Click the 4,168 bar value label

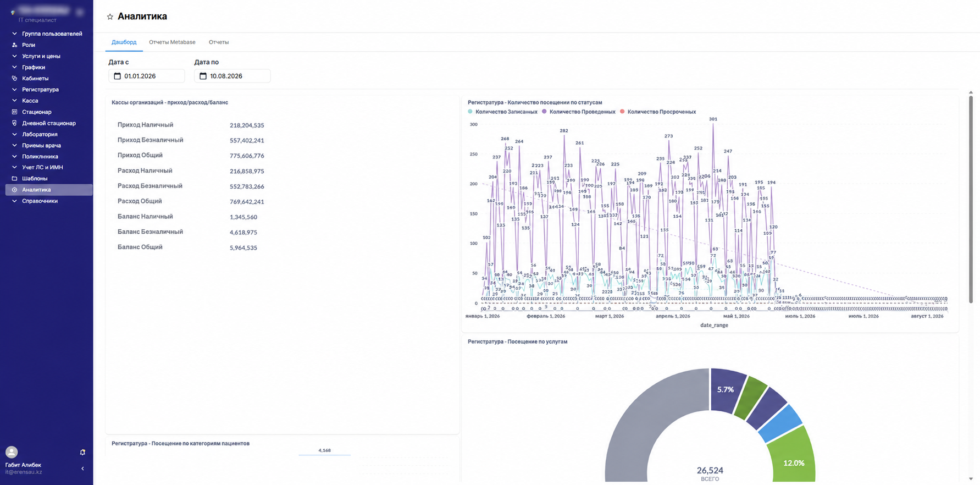click(324, 450)
